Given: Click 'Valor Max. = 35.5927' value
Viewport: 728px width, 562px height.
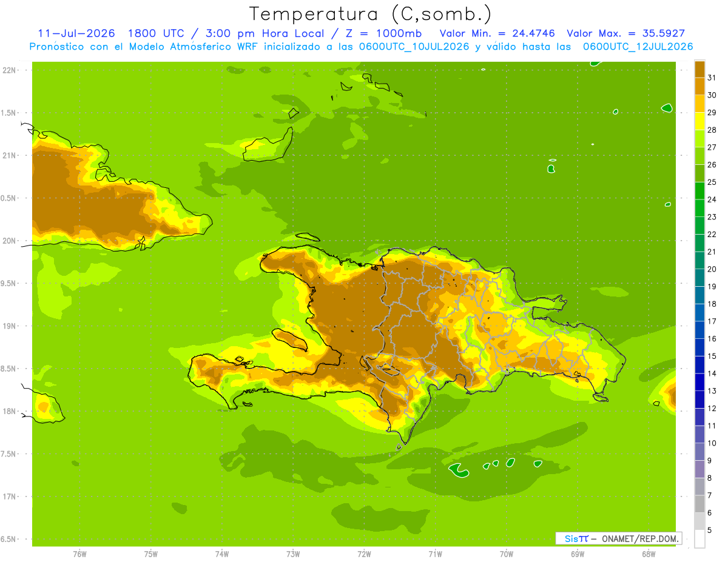Looking at the screenshot, I should pos(625,33).
